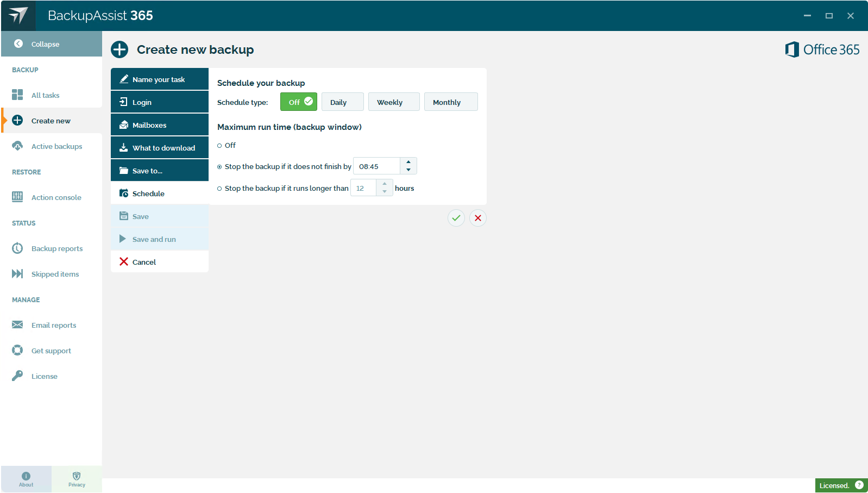
Task: Open Active backups cloud icon
Action: [x=17, y=146]
